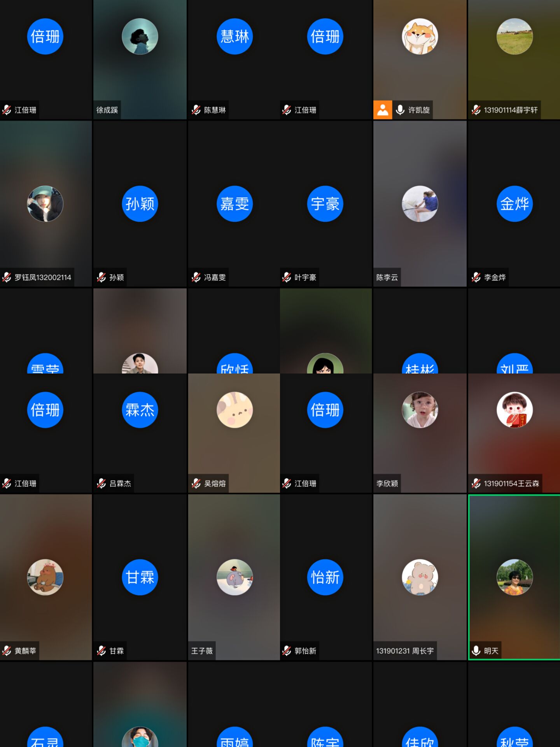Image resolution: width=560 pixels, height=747 pixels.
Task: Click the muted mic icon next to 黄麟莘
Action: coord(7,651)
